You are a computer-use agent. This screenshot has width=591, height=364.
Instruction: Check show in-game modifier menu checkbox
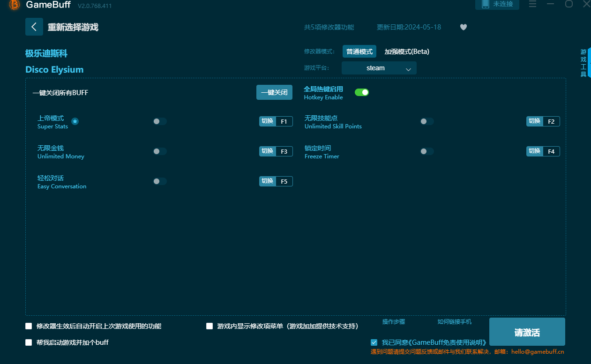(209, 326)
